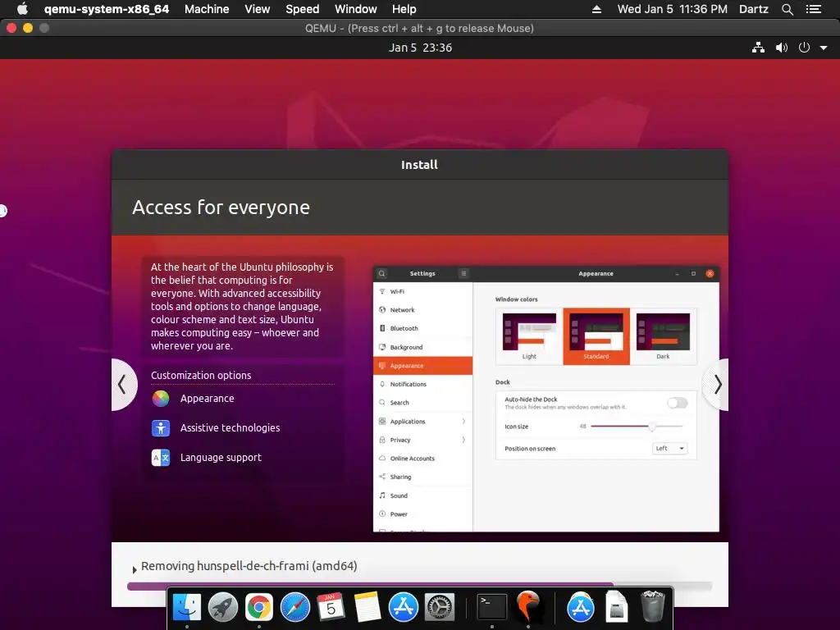Screen dimensions: 840x630
Task: Toggle Auto-hide the Dock switch
Action: [x=677, y=403]
